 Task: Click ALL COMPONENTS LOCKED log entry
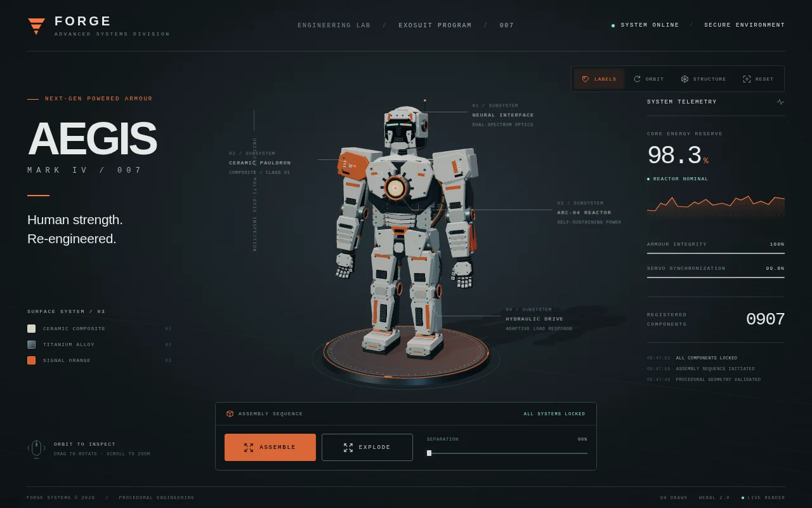707,358
